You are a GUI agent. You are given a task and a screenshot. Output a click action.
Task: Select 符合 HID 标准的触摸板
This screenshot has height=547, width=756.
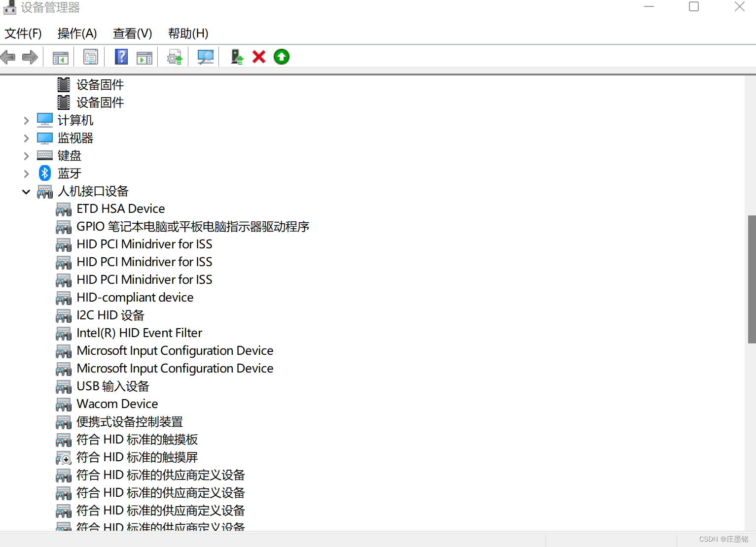click(137, 440)
